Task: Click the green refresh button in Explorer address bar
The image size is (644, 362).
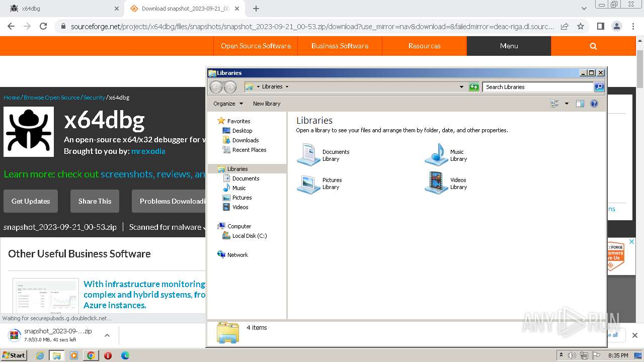Action: 474,87
